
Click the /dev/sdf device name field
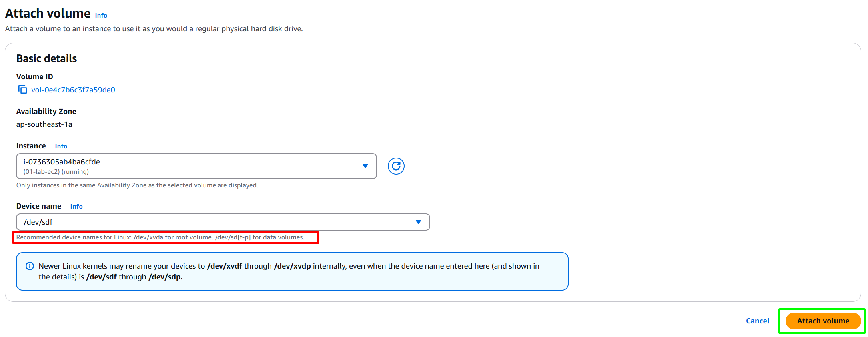[x=223, y=222]
